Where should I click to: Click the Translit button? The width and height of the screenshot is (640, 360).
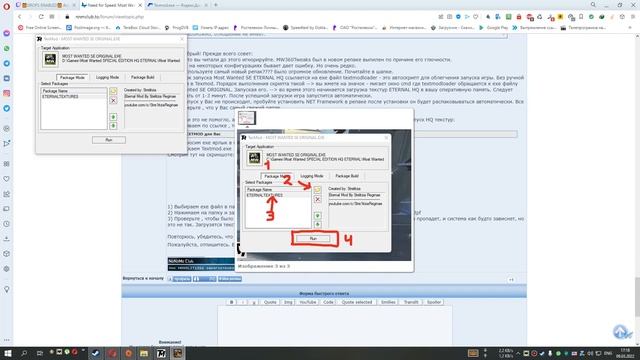(411, 302)
